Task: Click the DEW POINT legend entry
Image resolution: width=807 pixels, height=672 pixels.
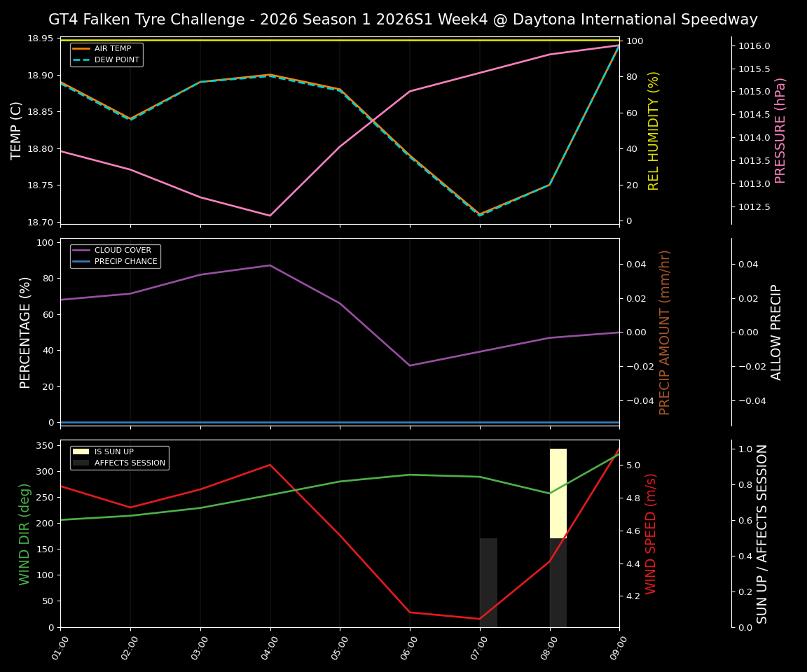Action: 117,60
